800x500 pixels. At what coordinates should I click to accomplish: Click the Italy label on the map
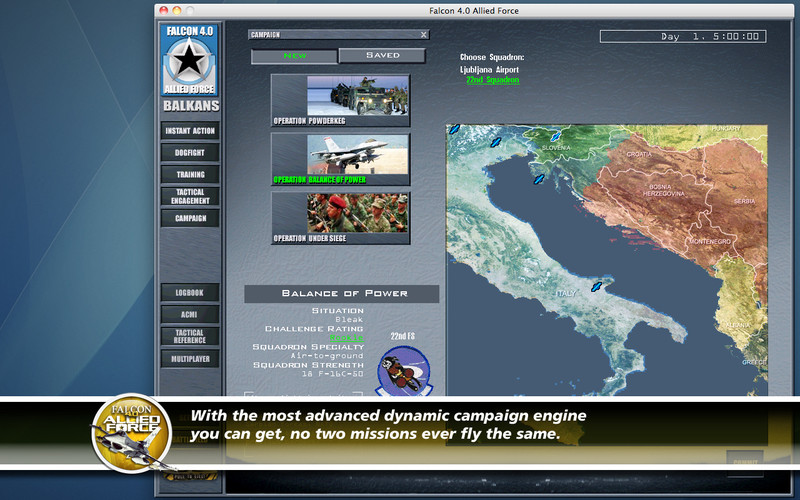coord(565,293)
